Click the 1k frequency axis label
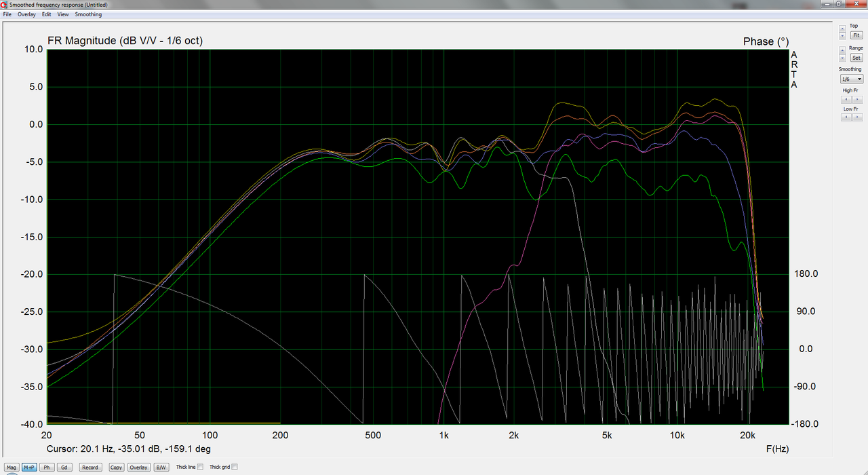This screenshot has height=475, width=868. click(443, 435)
